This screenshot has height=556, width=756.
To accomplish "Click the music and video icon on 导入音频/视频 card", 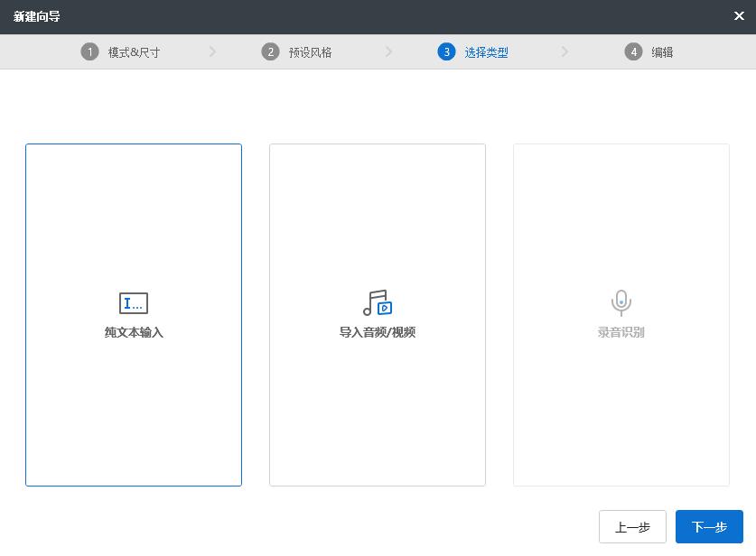I will [x=378, y=303].
